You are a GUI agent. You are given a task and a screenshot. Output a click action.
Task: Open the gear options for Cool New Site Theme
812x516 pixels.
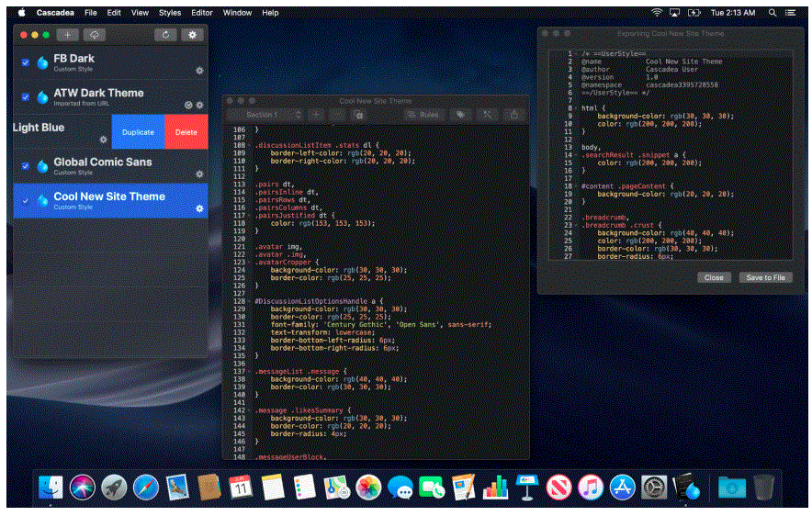click(x=199, y=208)
